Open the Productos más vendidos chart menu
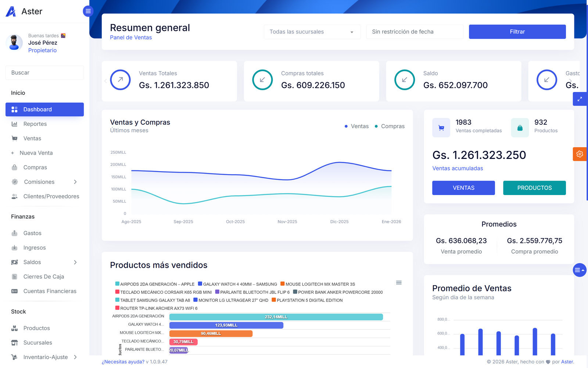This screenshot has width=588, height=368. pyautogui.click(x=398, y=282)
